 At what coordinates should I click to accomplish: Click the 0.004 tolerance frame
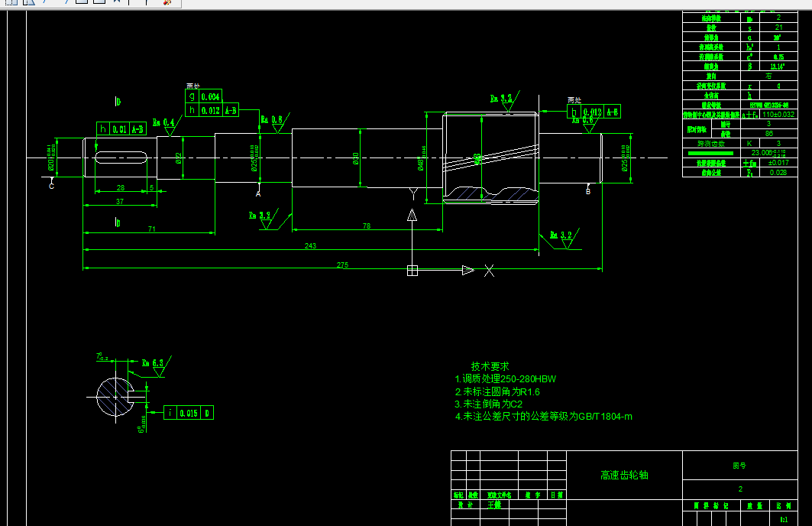click(203, 96)
